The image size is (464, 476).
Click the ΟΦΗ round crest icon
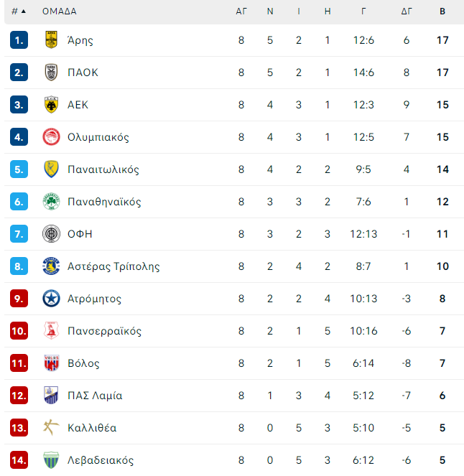point(51,234)
